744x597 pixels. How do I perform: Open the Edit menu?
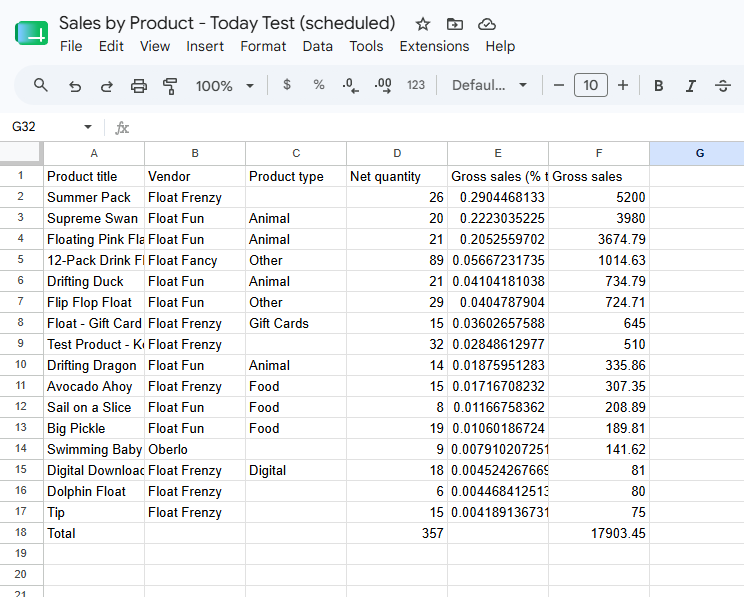[x=111, y=46]
